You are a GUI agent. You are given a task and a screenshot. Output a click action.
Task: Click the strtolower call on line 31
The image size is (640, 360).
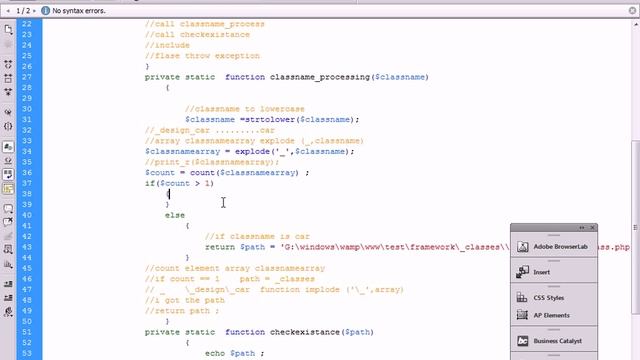(x=270, y=120)
